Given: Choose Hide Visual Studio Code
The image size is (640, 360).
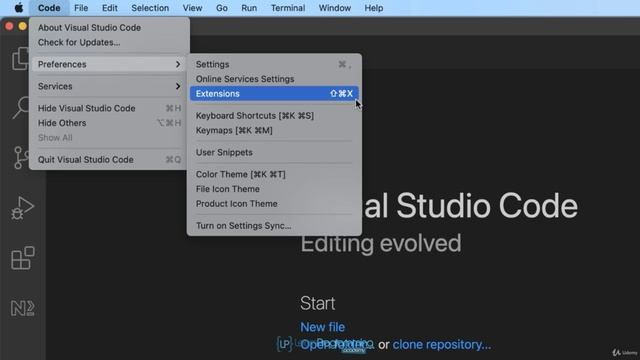Looking at the screenshot, I should [x=109, y=108].
